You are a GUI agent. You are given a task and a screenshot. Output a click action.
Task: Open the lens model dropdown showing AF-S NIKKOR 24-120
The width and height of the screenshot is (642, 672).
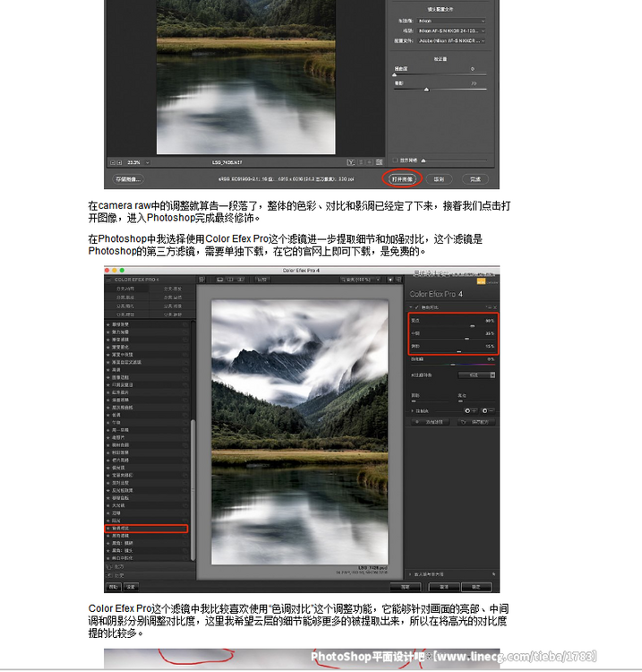click(x=452, y=30)
